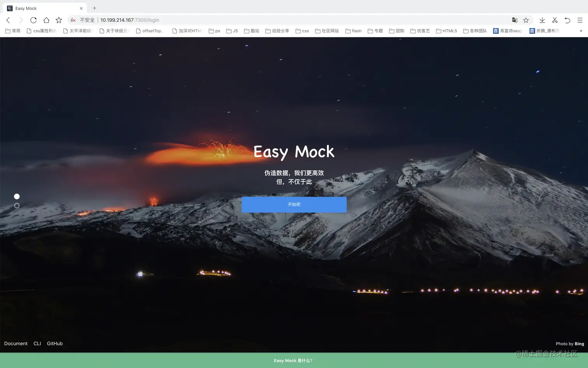Close the Easy Mock tab
This screenshot has width=588, height=368.
pyautogui.click(x=81, y=8)
